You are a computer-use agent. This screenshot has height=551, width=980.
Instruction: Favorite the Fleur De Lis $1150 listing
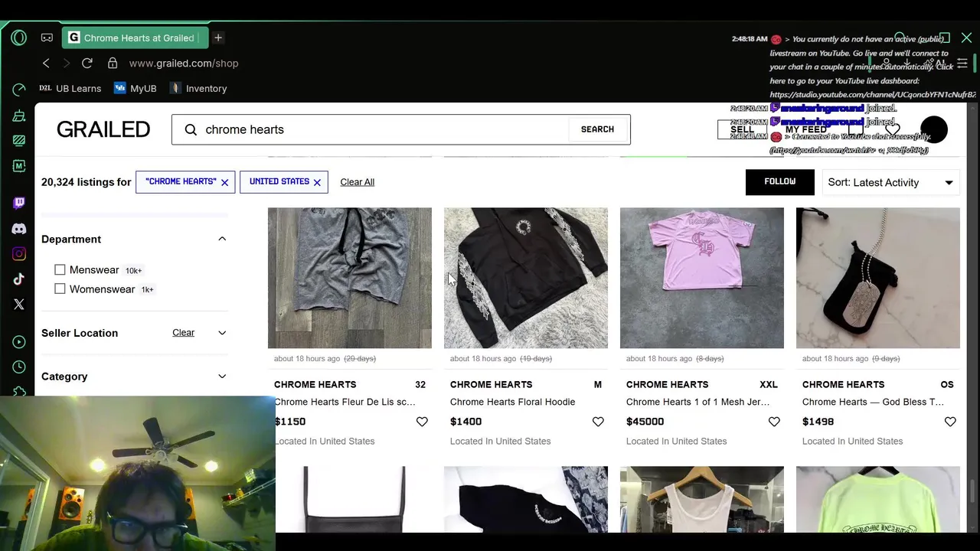click(422, 422)
